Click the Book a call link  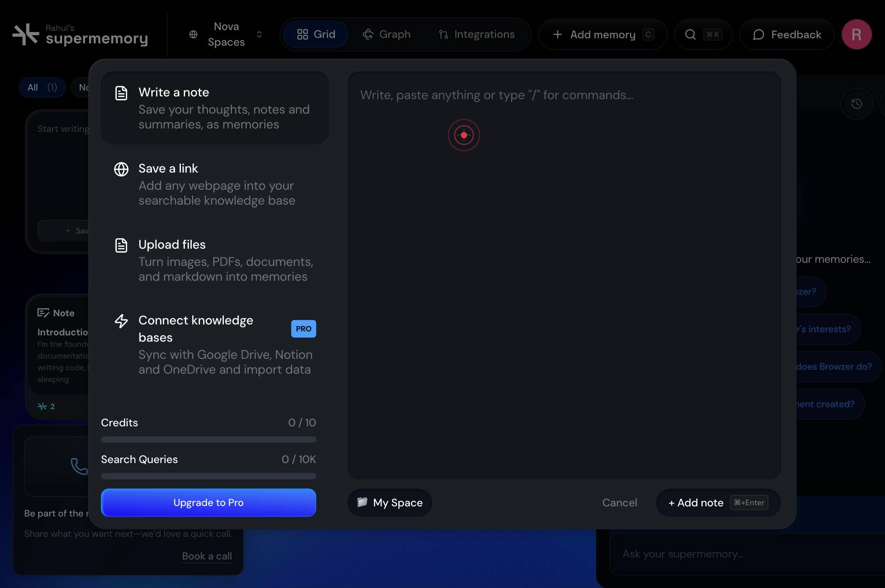207,556
